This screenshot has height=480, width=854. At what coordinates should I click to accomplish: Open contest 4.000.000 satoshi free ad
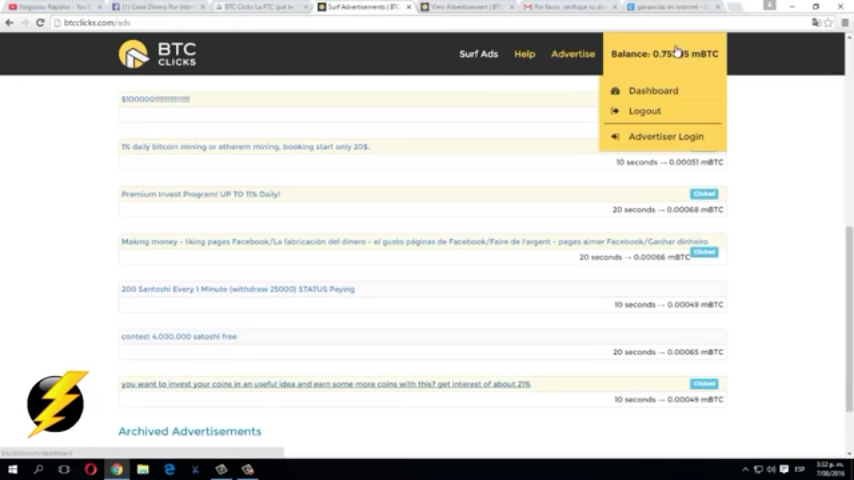tap(179, 336)
